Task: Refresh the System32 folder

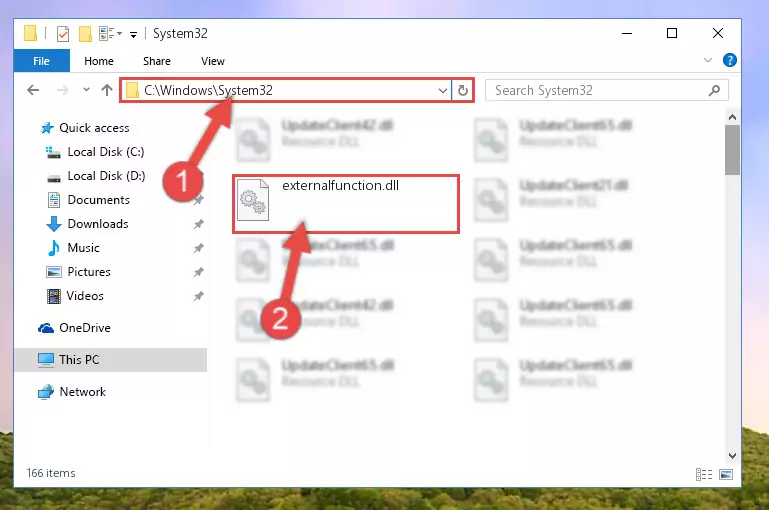Action: (462, 90)
